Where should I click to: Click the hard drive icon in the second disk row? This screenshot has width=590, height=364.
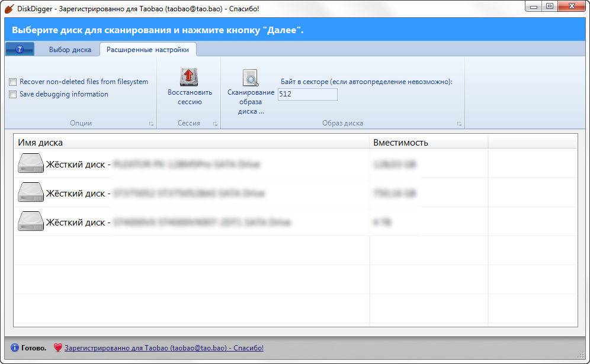[x=31, y=192]
